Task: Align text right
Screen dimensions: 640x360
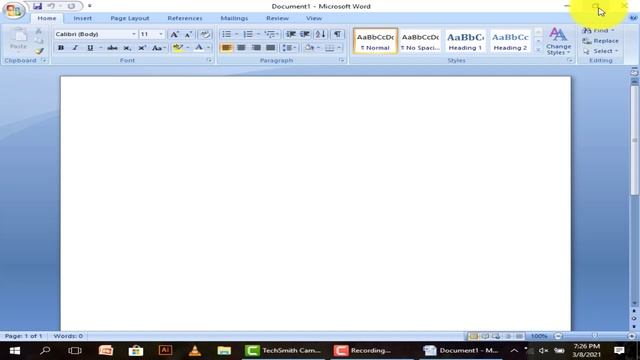Action: (x=256, y=48)
